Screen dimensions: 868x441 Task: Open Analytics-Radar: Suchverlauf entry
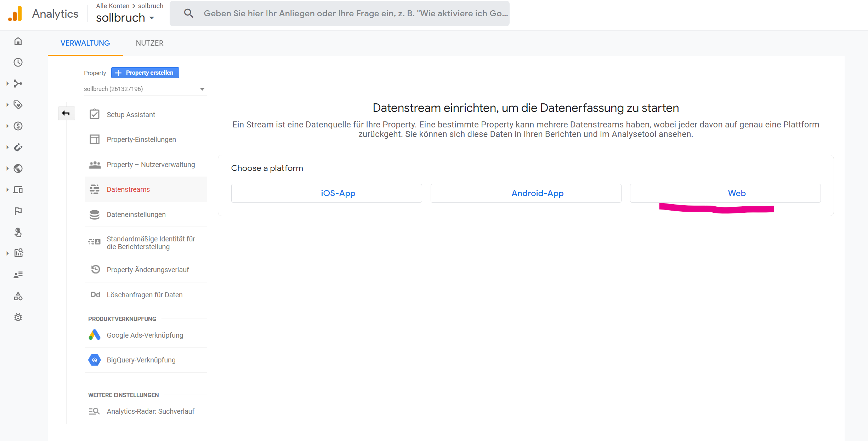tap(146, 411)
